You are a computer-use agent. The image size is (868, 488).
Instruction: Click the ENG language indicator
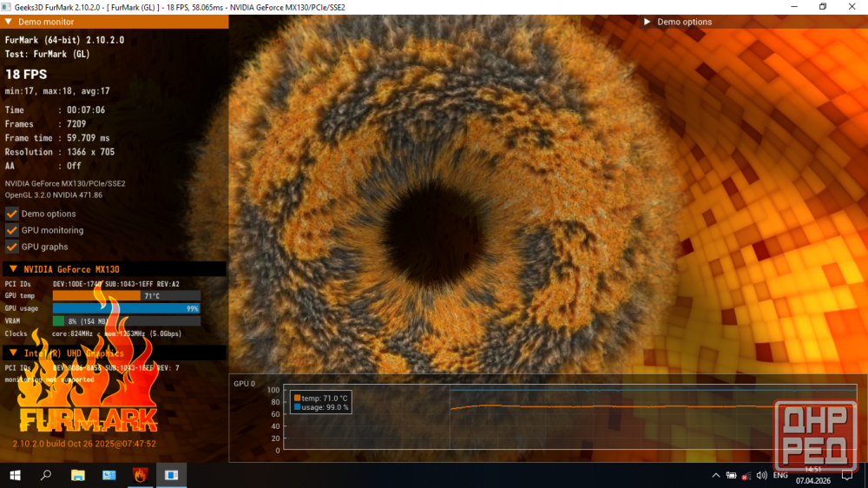780,475
